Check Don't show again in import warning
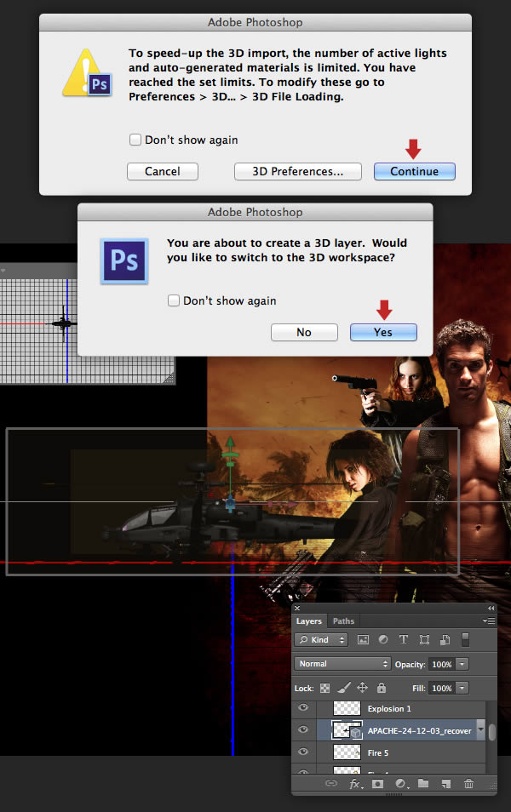Image resolution: width=511 pixels, height=812 pixels. pyautogui.click(x=135, y=140)
